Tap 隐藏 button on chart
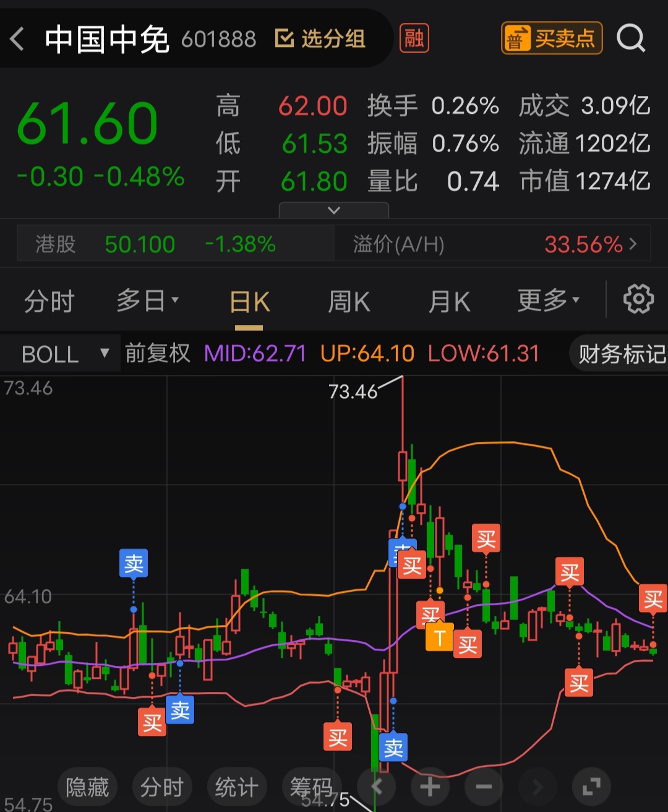Viewport: 668px width, 812px height. 87,787
